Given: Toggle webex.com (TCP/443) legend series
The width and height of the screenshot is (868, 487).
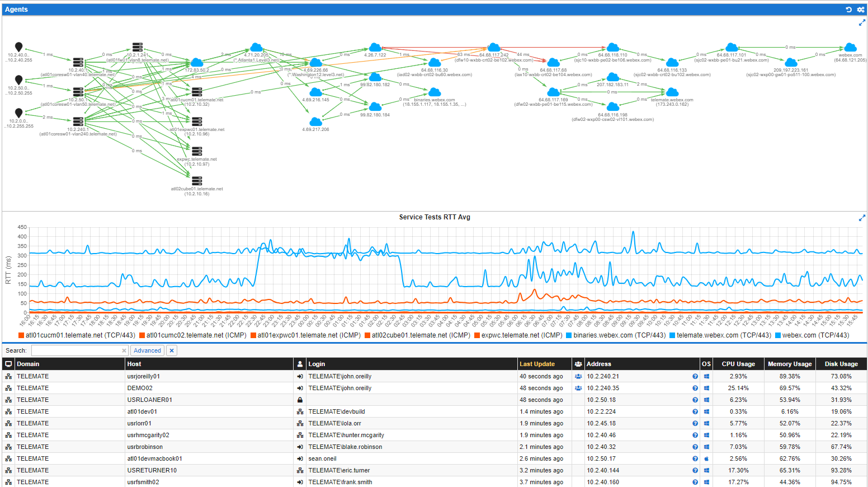Looking at the screenshot, I should coord(812,335).
